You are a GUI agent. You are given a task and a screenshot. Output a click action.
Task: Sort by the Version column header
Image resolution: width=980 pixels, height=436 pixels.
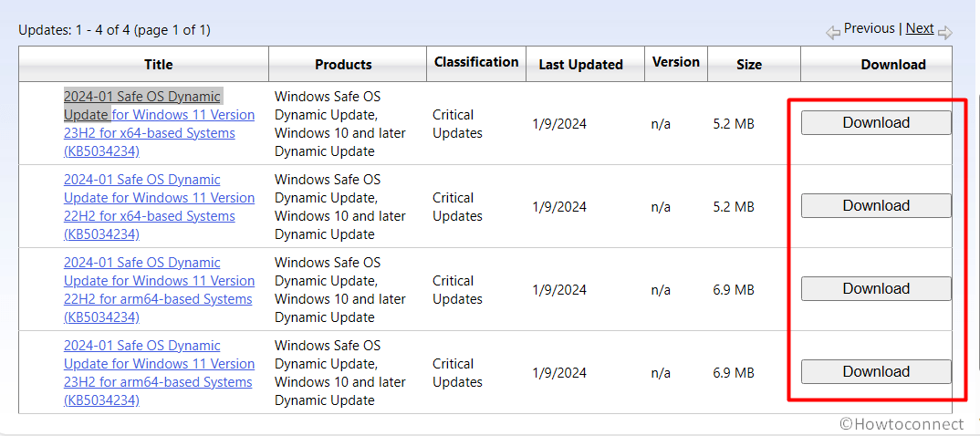676,62
